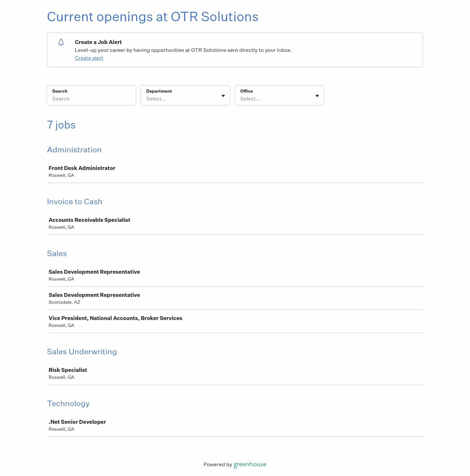Click the 7 jobs count text
Screen dimensions: 470x476
(61, 125)
